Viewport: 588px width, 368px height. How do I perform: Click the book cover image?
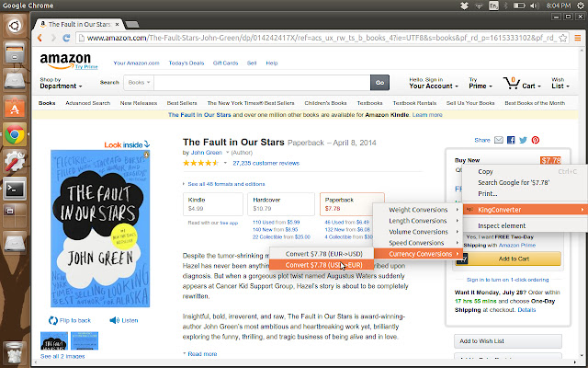(100, 229)
